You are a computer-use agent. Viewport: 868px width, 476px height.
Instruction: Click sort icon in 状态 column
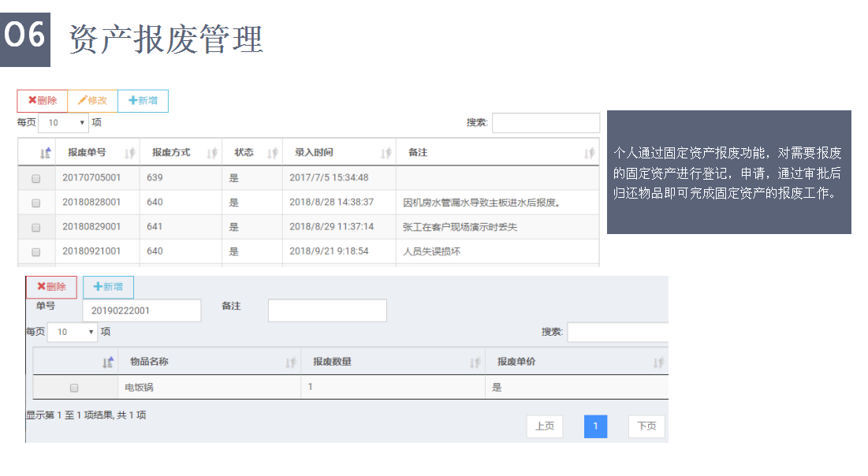[273, 153]
